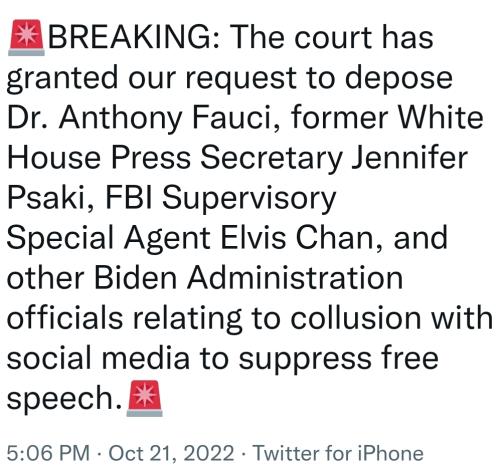Click the siren emoji after speech

pos(145,398)
